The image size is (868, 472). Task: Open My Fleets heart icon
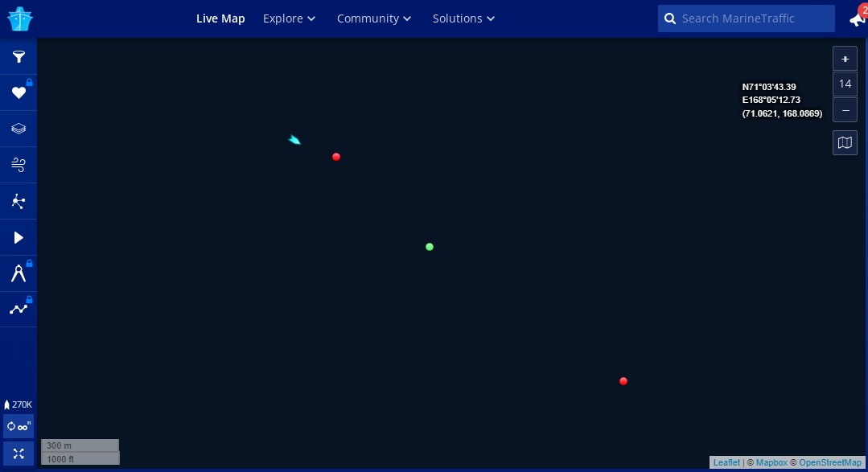click(19, 93)
